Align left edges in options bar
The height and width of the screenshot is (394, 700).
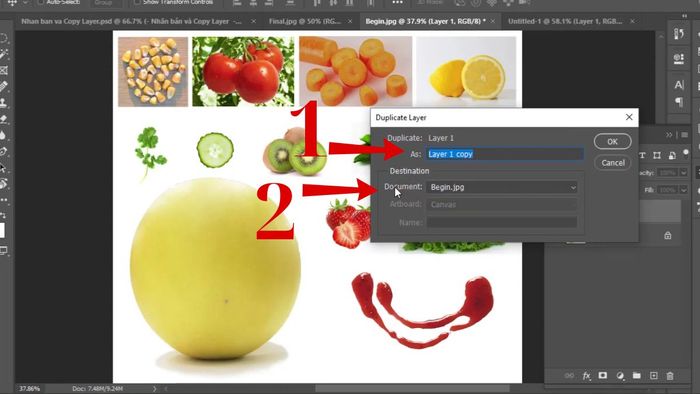[x=238, y=3]
